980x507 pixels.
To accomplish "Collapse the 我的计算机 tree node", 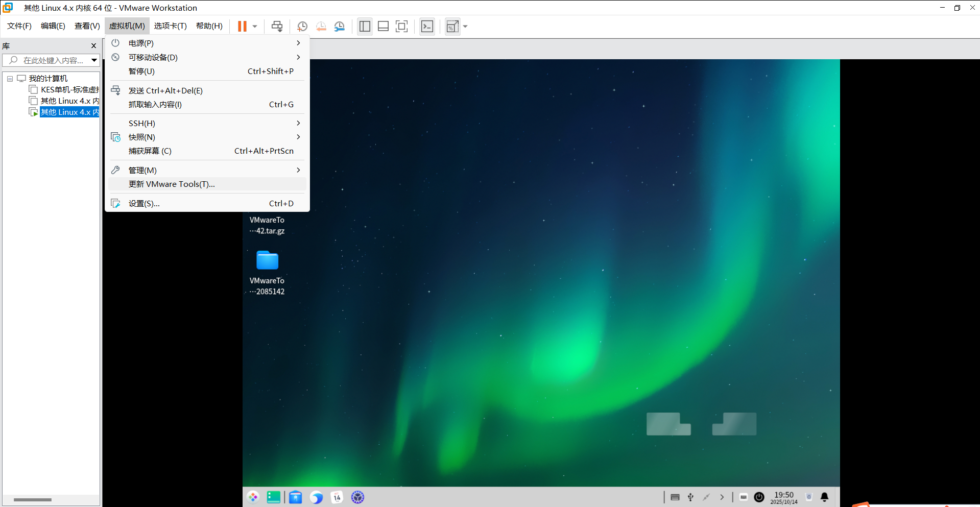I will pyautogui.click(x=10, y=79).
